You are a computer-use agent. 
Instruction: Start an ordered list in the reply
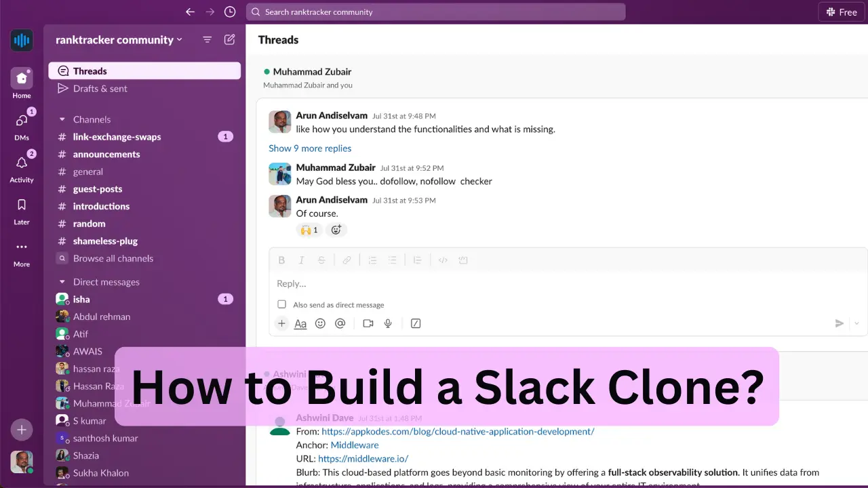(x=372, y=260)
